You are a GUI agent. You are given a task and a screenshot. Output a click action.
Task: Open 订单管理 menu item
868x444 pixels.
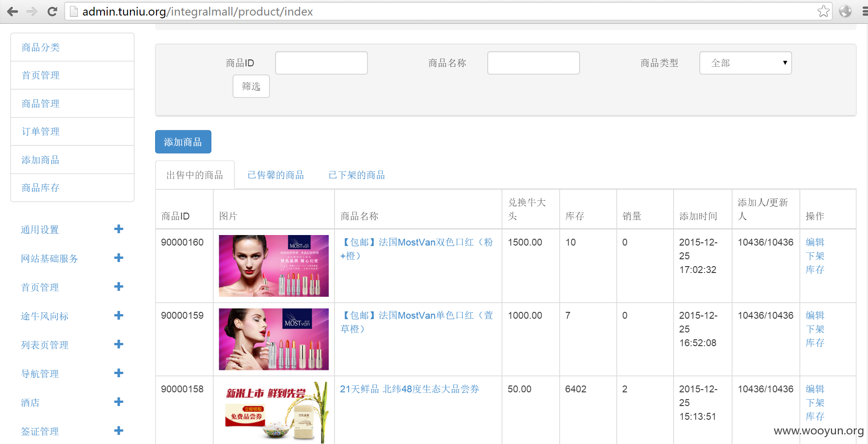point(72,132)
